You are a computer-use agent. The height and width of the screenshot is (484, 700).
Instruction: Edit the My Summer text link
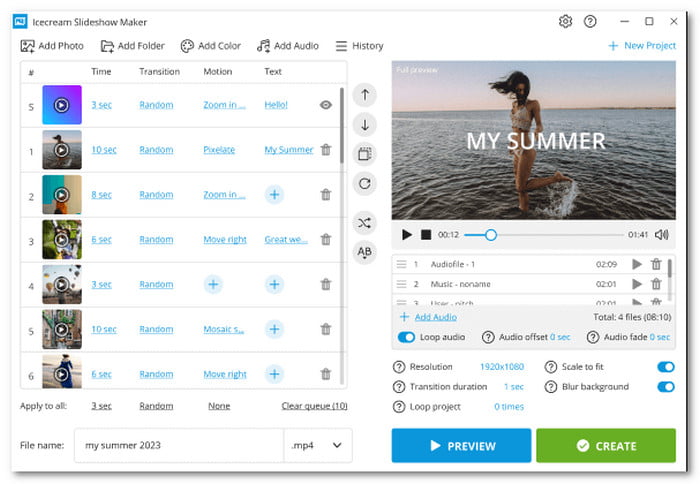pos(289,150)
